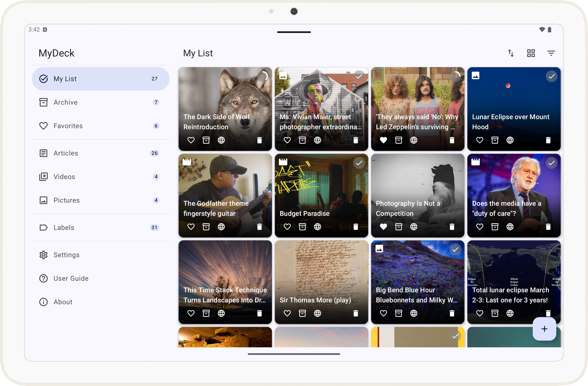
Task: Open "Photography Is Not a Competition" in browser
Action: click(414, 227)
